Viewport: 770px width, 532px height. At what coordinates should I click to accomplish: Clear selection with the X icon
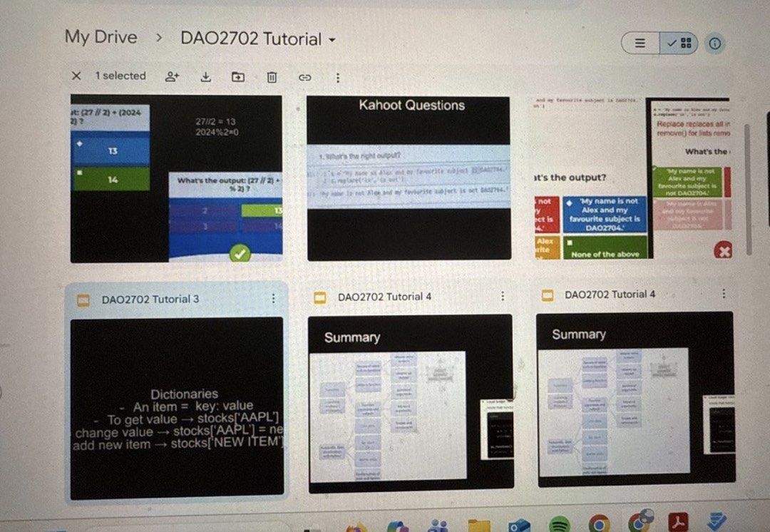76,76
